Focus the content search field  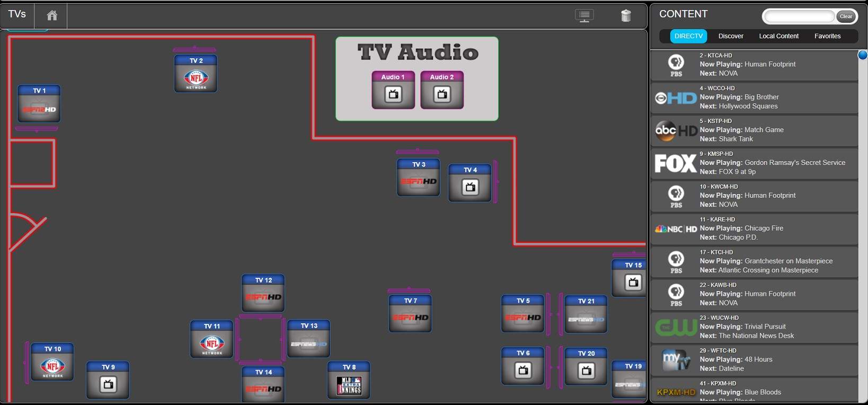[x=800, y=16]
